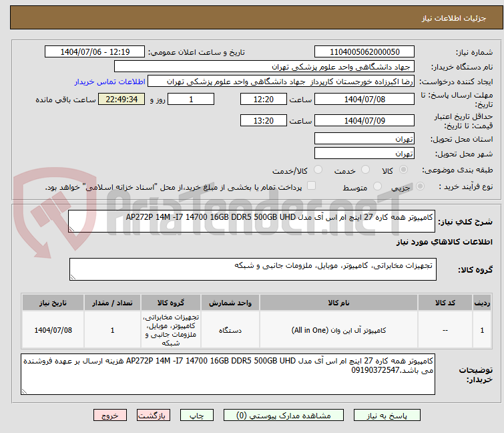Select متوسط purchase type radio

[378, 187]
